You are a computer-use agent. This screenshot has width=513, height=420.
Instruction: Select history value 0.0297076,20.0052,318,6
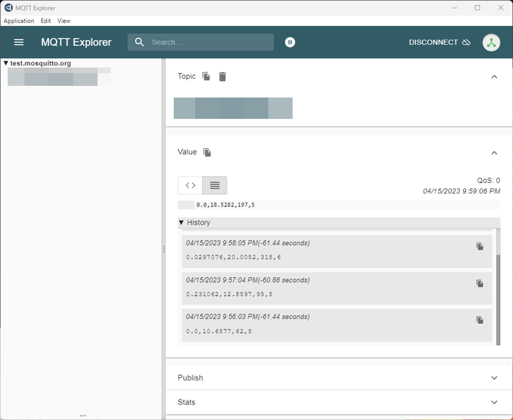click(x=233, y=257)
